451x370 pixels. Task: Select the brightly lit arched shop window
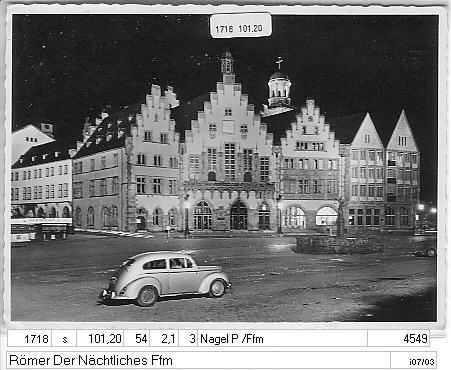tap(326, 217)
